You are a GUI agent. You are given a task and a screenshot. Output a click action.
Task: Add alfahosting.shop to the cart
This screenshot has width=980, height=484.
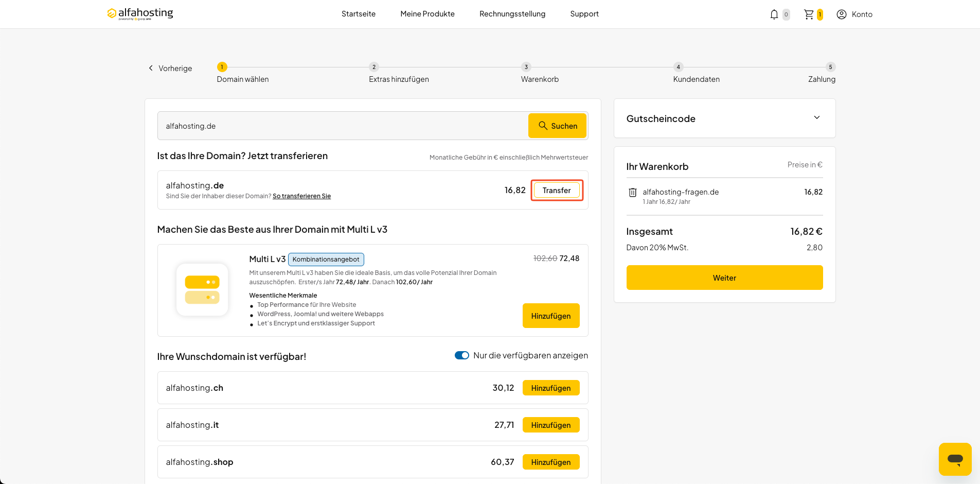[x=551, y=462]
